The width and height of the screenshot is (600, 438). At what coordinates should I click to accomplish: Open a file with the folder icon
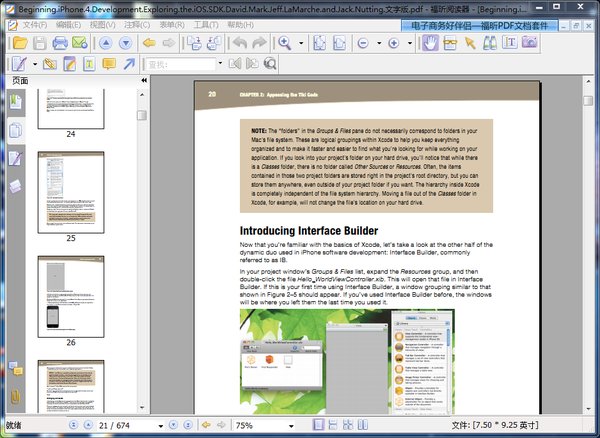pos(20,43)
